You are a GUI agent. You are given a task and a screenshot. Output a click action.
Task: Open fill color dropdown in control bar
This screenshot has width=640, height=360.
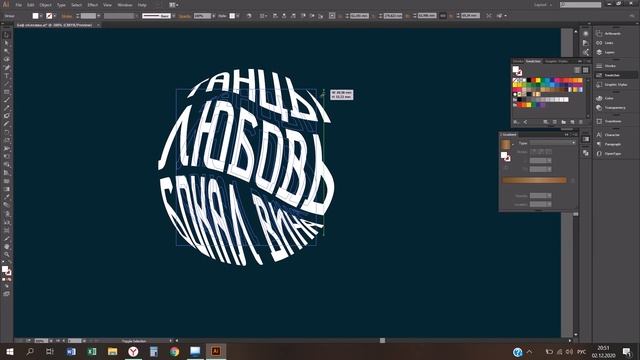tap(41, 16)
